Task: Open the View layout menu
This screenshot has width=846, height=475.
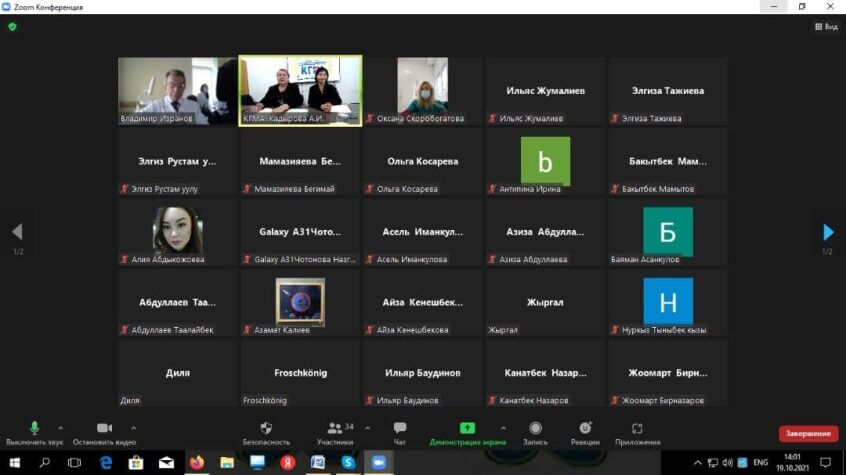Action: tap(825, 27)
